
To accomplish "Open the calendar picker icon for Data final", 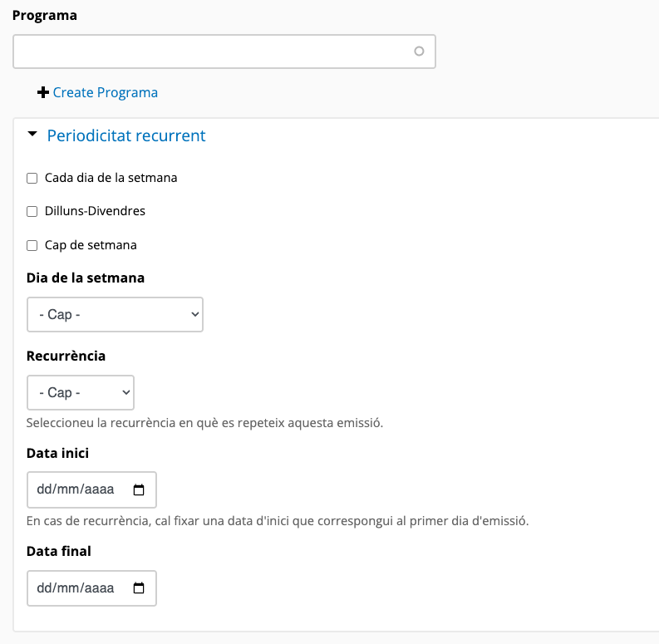I will tap(139, 588).
